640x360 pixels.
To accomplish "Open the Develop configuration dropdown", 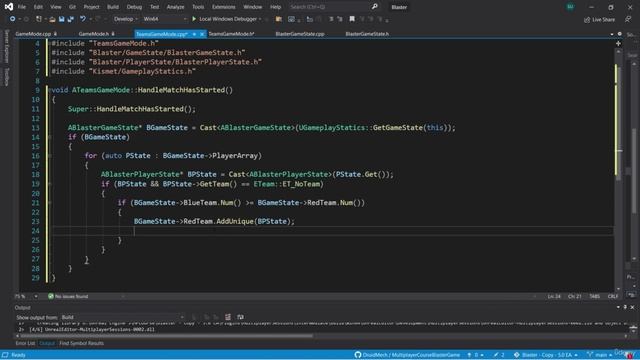I will 125,19.
